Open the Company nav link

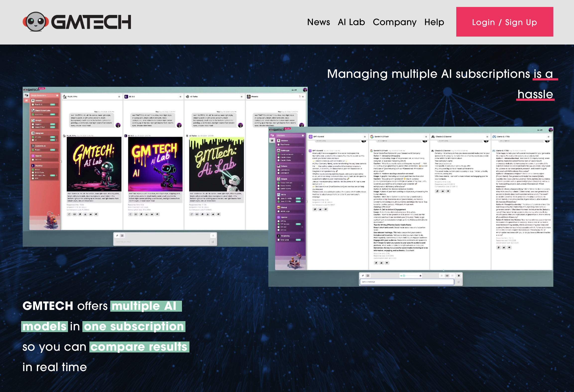(x=395, y=22)
